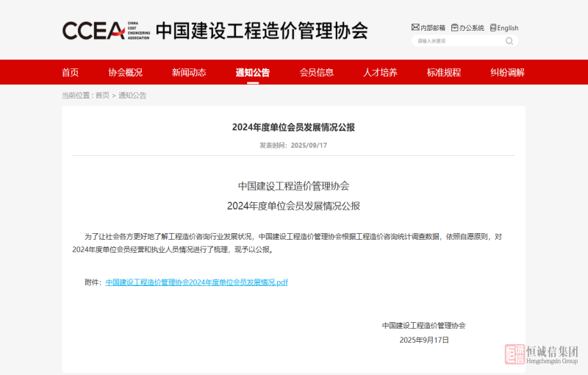Go to 新闻动态 section
The image size is (588, 375).
[189, 72]
